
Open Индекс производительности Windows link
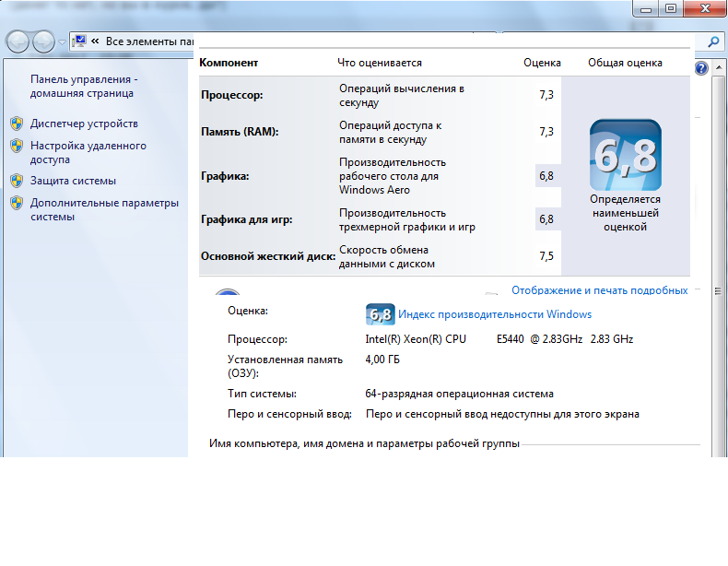495,314
